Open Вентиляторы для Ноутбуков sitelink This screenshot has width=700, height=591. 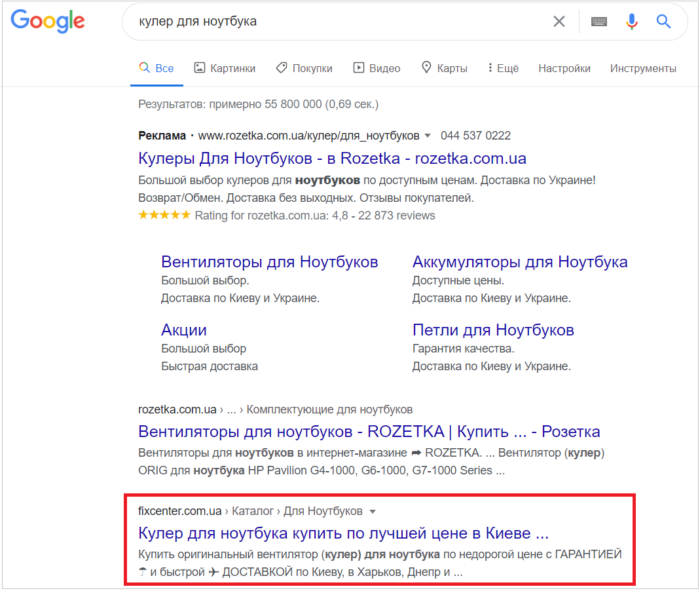269,262
